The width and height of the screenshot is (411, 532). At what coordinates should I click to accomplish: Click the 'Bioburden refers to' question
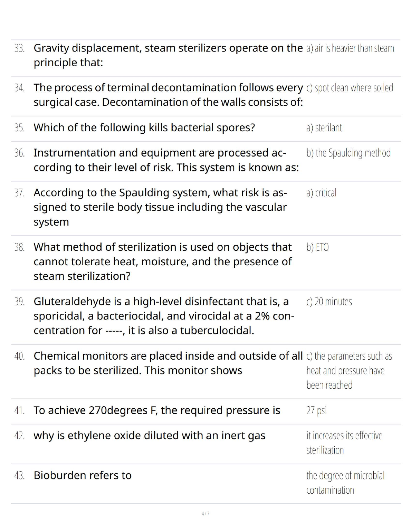point(83,475)
